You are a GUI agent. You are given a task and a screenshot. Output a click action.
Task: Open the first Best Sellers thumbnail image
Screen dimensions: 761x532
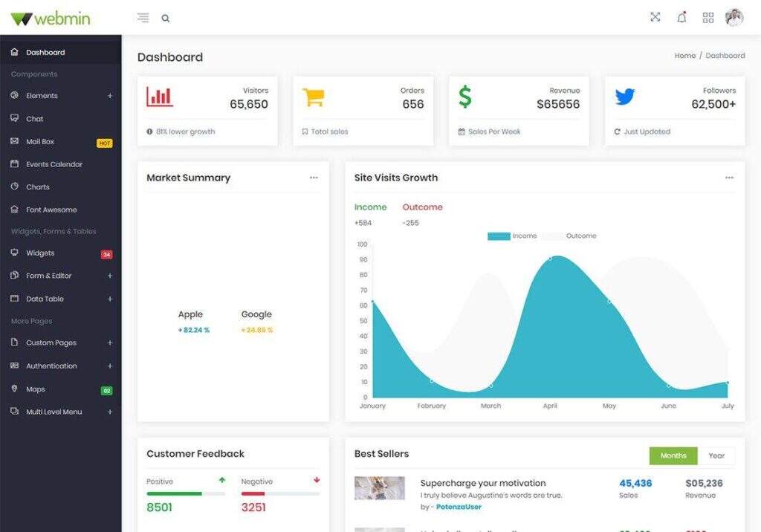point(380,488)
